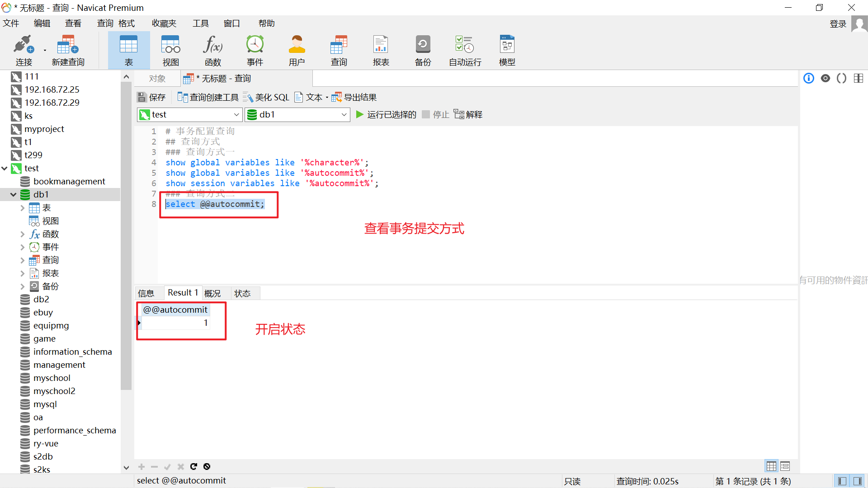This screenshot has height=488, width=868.
Task: Click the connection tree vertical scrollbar
Action: [126, 235]
